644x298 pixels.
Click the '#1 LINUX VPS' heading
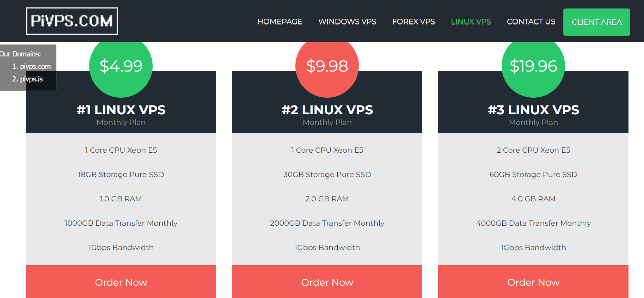tap(121, 110)
